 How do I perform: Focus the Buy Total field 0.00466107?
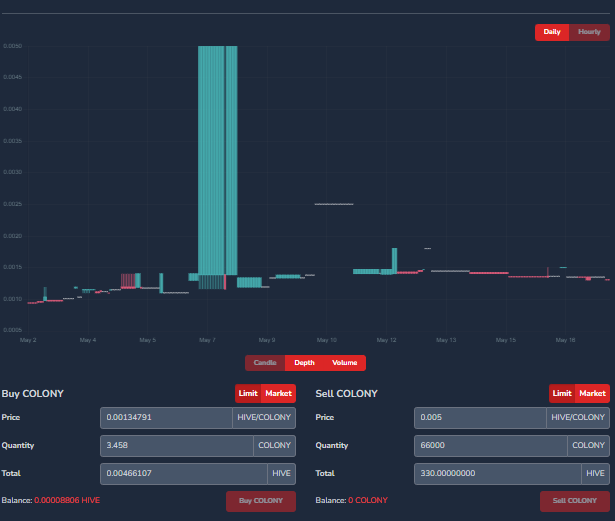tap(184, 474)
